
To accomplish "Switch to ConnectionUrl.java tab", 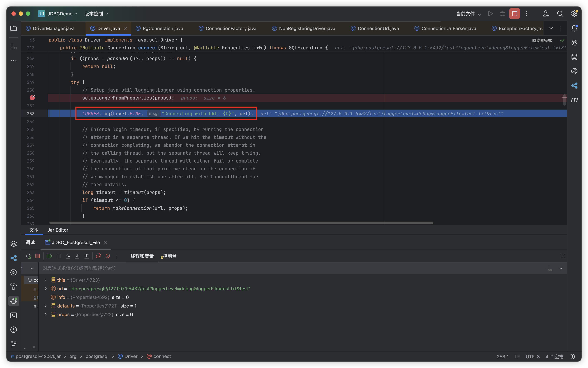I will 375,28.
